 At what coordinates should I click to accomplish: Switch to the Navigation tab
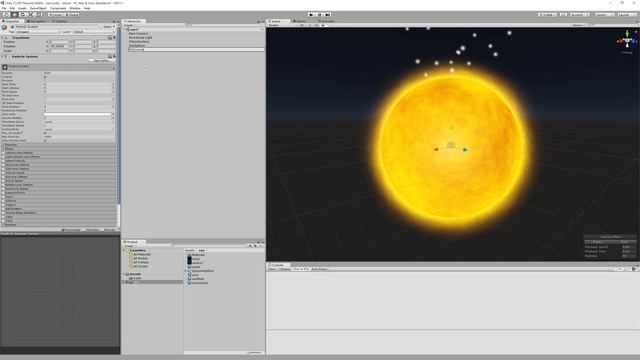[x=37, y=21]
